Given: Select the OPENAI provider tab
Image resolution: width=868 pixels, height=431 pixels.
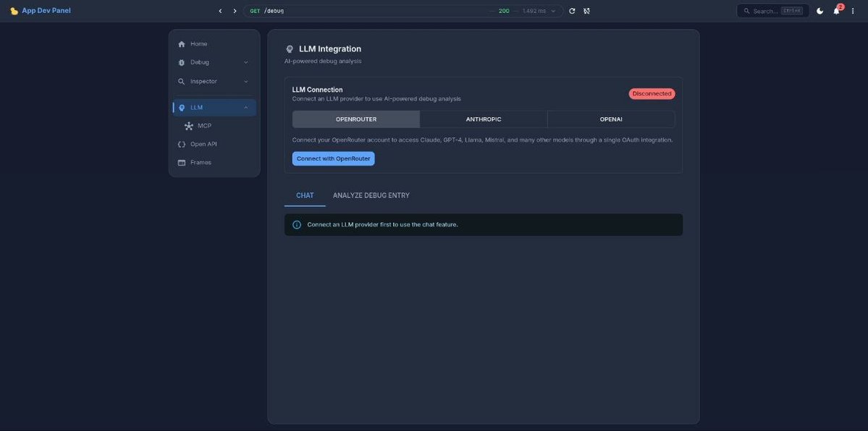Looking at the screenshot, I should coord(611,119).
